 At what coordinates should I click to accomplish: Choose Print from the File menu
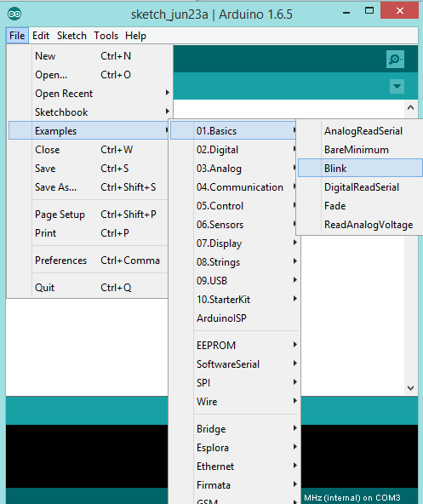[88, 232]
